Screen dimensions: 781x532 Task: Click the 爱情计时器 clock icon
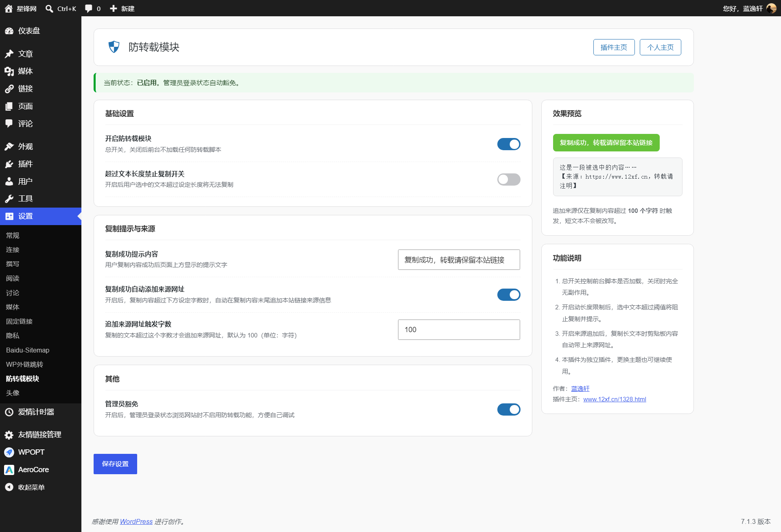(9, 412)
